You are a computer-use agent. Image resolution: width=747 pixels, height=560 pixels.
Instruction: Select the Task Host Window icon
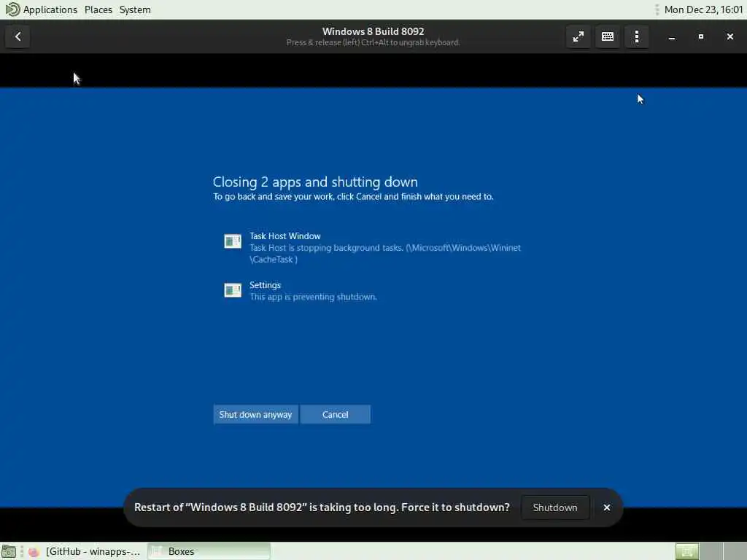click(233, 241)
